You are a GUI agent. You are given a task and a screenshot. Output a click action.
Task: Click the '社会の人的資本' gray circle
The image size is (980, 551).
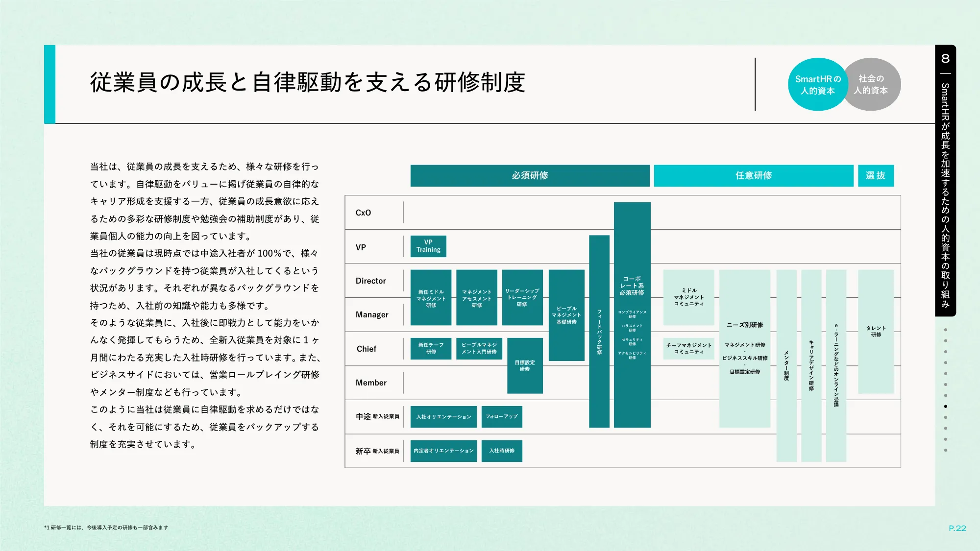pyautogui.click(x=873, y=84)
